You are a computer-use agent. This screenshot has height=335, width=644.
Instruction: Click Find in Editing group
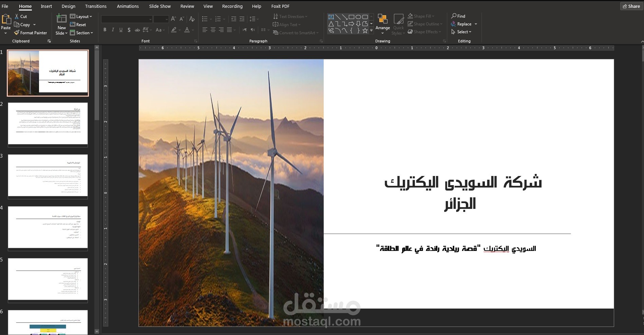458,16
